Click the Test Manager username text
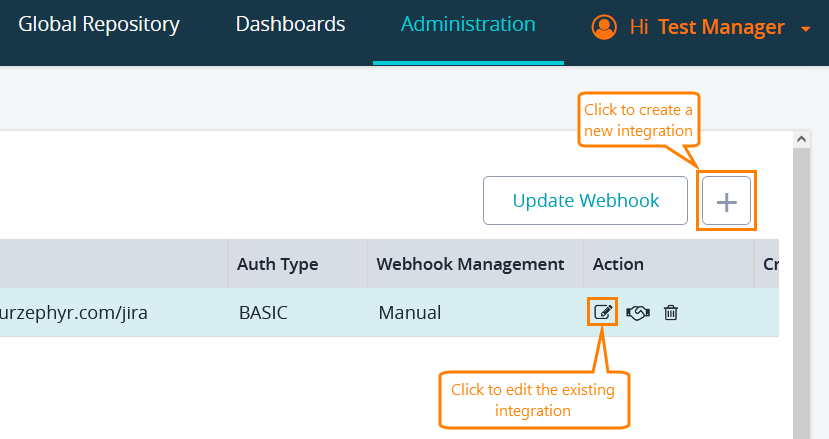 click(x=720, y=28)
